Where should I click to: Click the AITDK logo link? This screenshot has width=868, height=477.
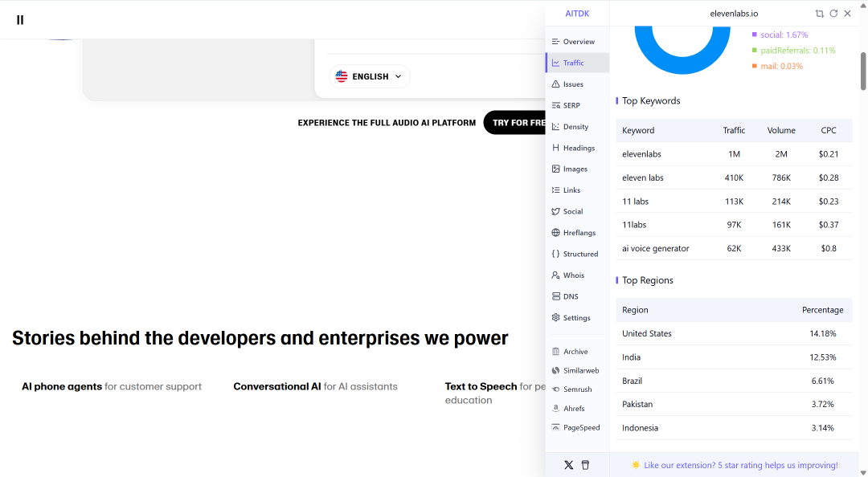(x=577, y=14)
